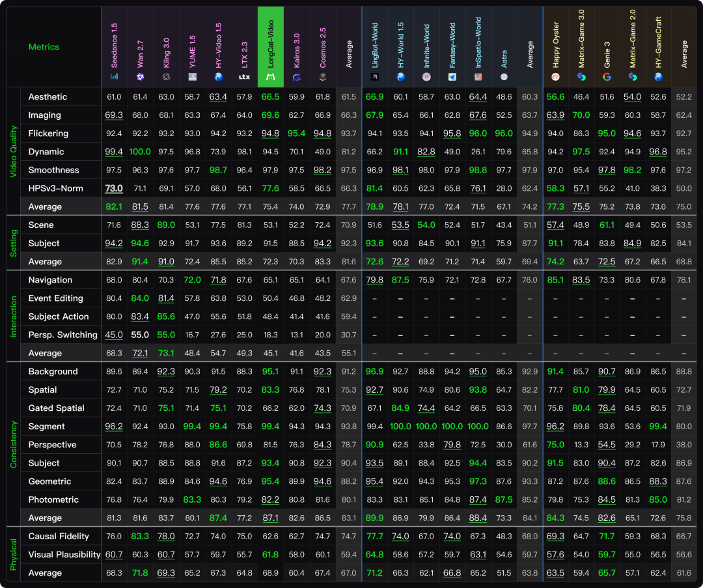This screenshot has height=588, width=703.
Task: Click the Matrix-Game 3.0 logo icon
Action: [x=581, y=77]
